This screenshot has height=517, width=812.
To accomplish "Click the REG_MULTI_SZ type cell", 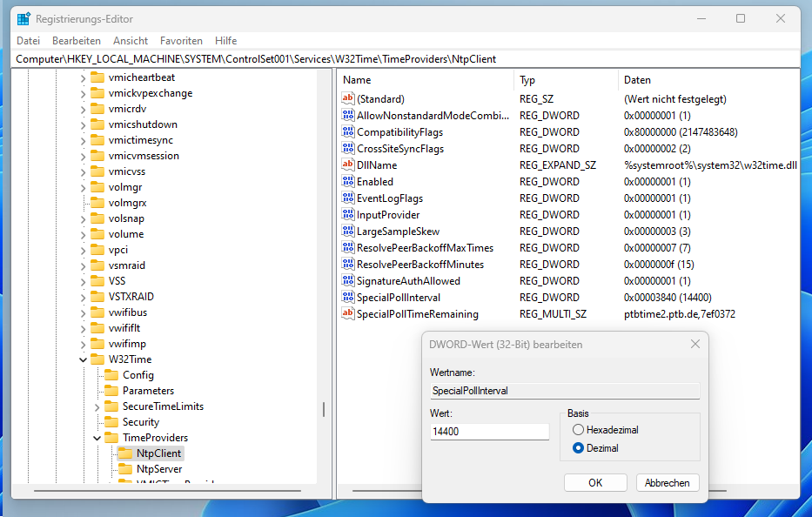I will 553,314.
